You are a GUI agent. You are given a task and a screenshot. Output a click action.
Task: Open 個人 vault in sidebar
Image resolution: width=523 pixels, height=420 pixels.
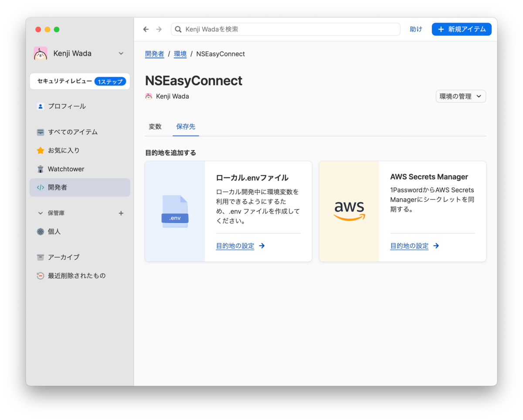click(x=80, y=232)
